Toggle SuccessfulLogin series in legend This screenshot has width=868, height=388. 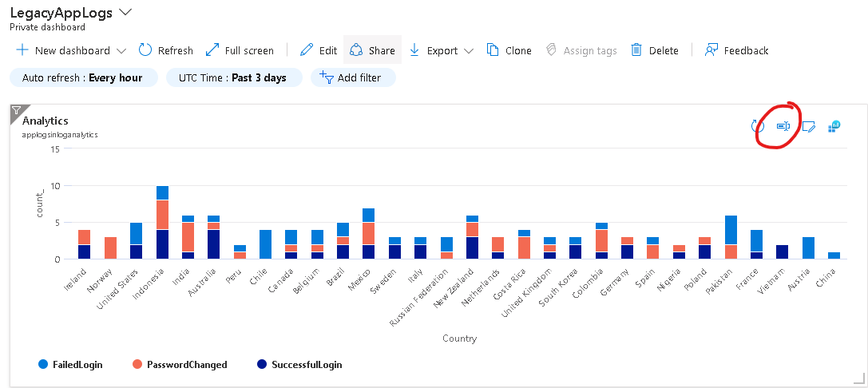pos(298,365)
